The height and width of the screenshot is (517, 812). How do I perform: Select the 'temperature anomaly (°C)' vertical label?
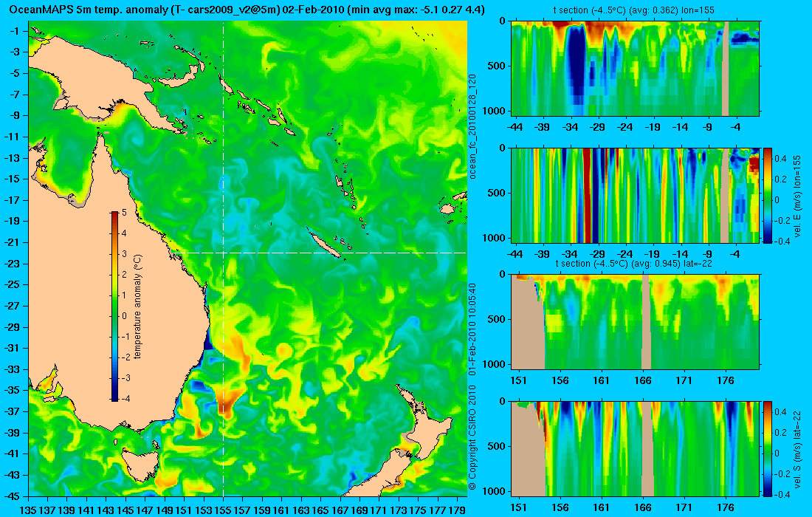tap(137, 307)
